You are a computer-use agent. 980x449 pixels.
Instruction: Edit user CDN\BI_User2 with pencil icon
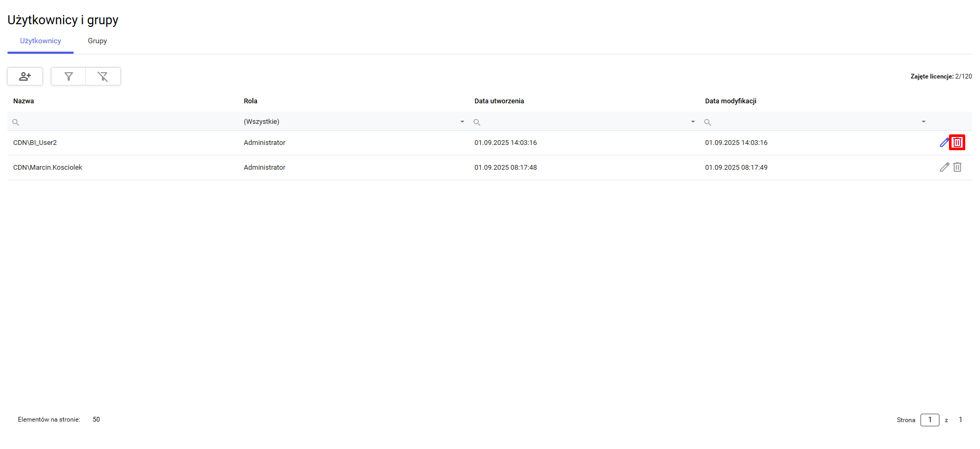point(944,143)
